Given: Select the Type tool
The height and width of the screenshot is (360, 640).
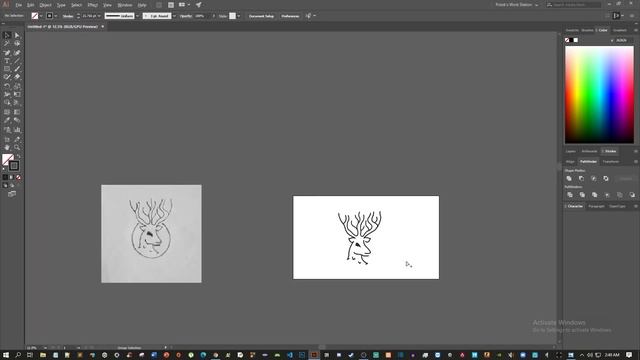Looking at the screenshot, I should coord(7,61).
